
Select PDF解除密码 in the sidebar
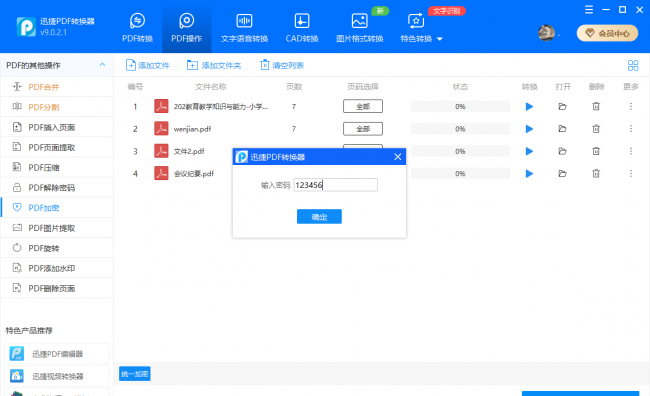point(57,187)
